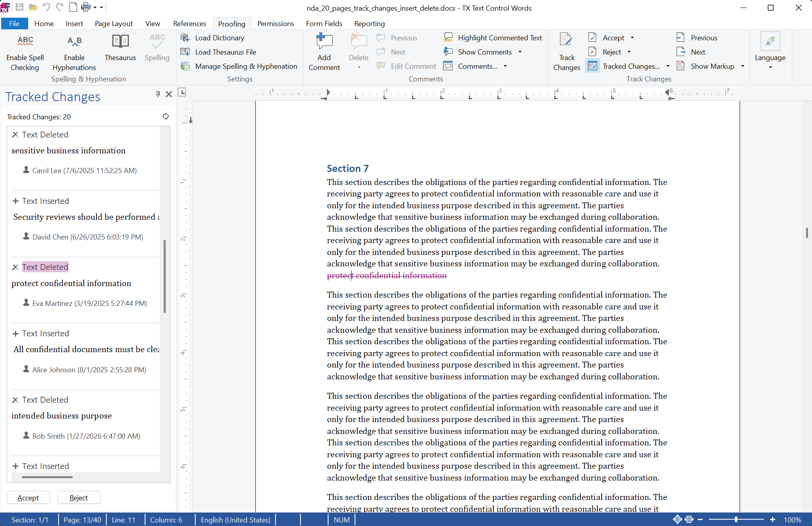Click Manage Spelling & Hyphenation

(x=245, y=66)
